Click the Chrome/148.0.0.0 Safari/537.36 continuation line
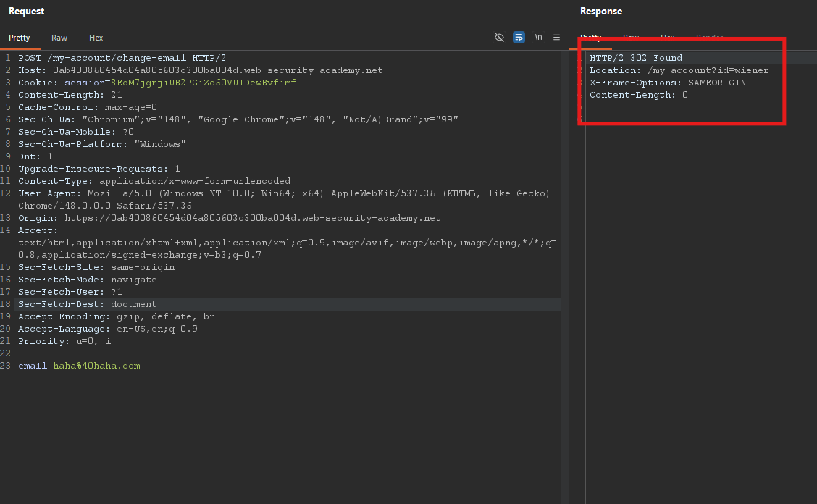 (x=105, y=206)
